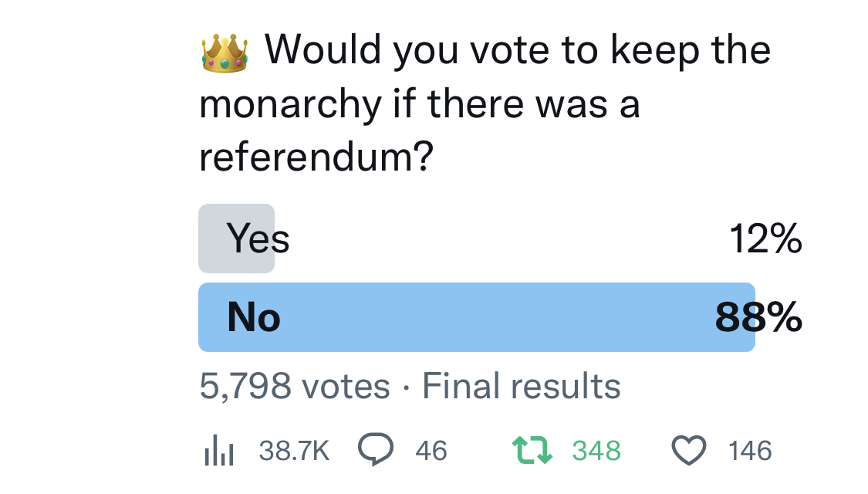Image resolution: width=868 pixels, height=494 pixels.
Task: Click the 46 replies count
Action: click(x=431, y=450)
